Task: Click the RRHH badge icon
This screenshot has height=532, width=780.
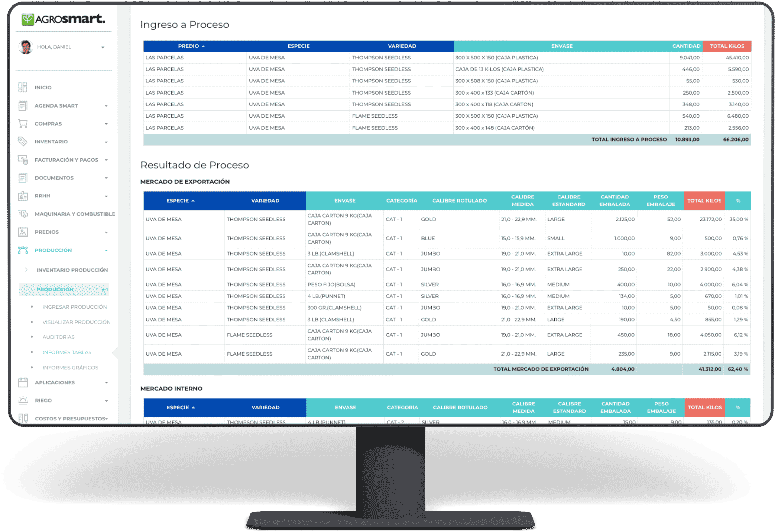Action: tap(22, 196)
